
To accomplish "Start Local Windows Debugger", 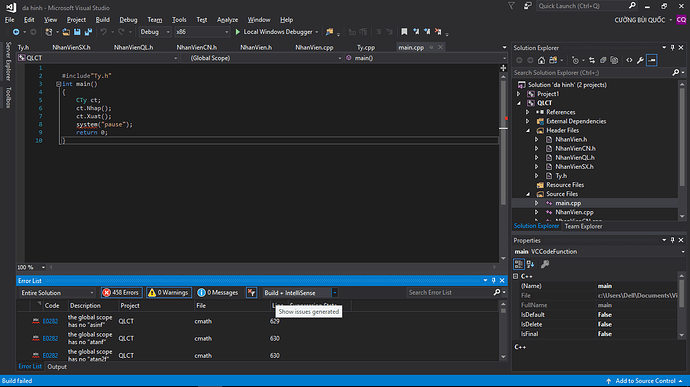I will 277,32.
